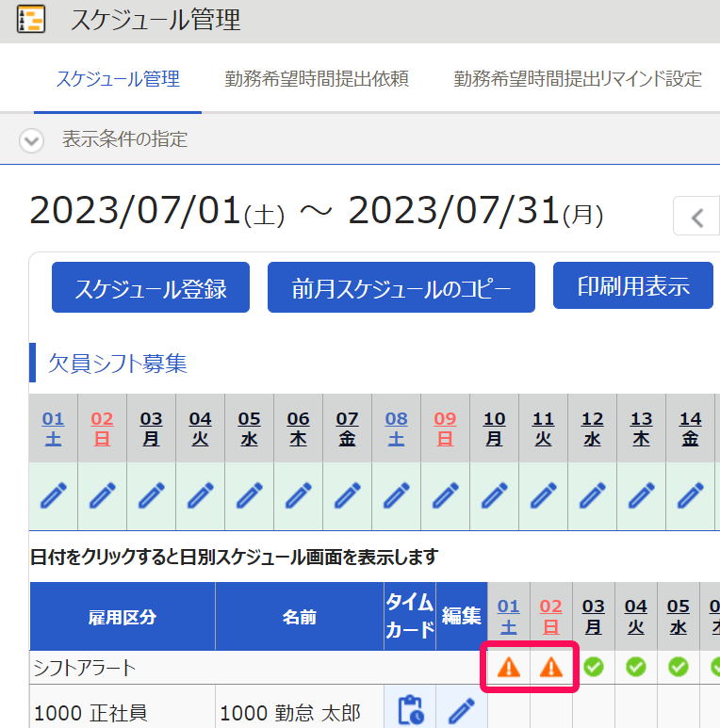Viewport: 720px width, 728px height.
Task: Open 11 火 date in vacancy shift header
Action: (544, 429)
